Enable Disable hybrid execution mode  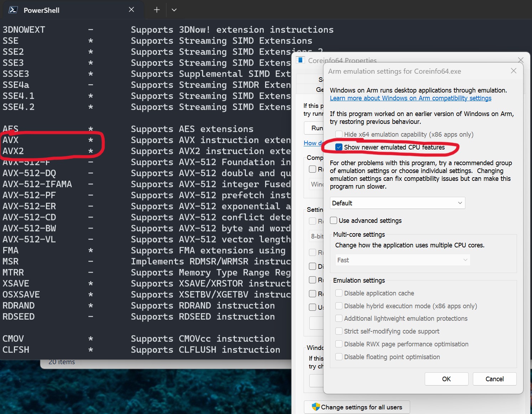(x=339, y=306)
